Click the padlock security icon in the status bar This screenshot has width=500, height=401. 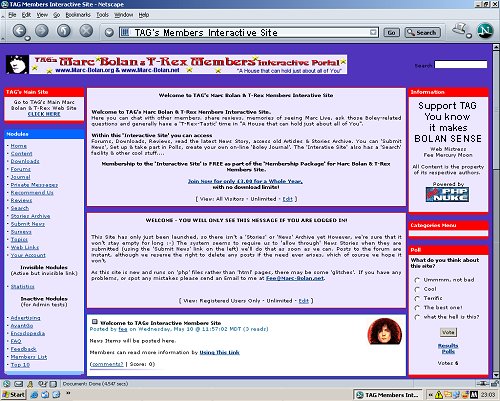click(495, 383)
